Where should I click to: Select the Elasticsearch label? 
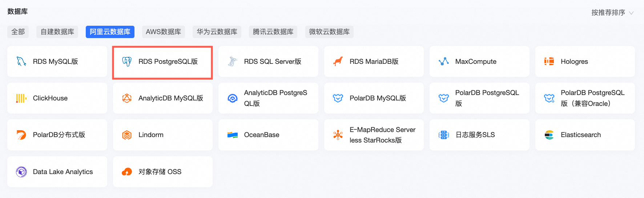(x=581, y=135)
